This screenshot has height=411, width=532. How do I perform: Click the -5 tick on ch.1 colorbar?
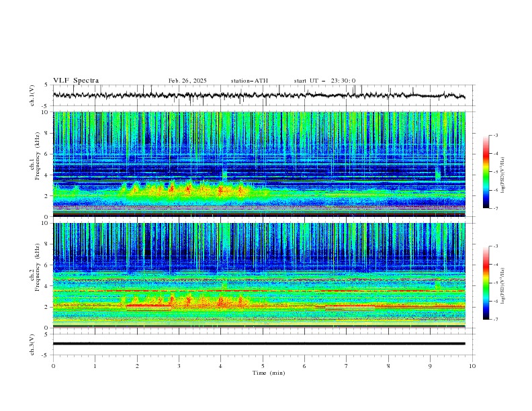click(x=495, y=172)
